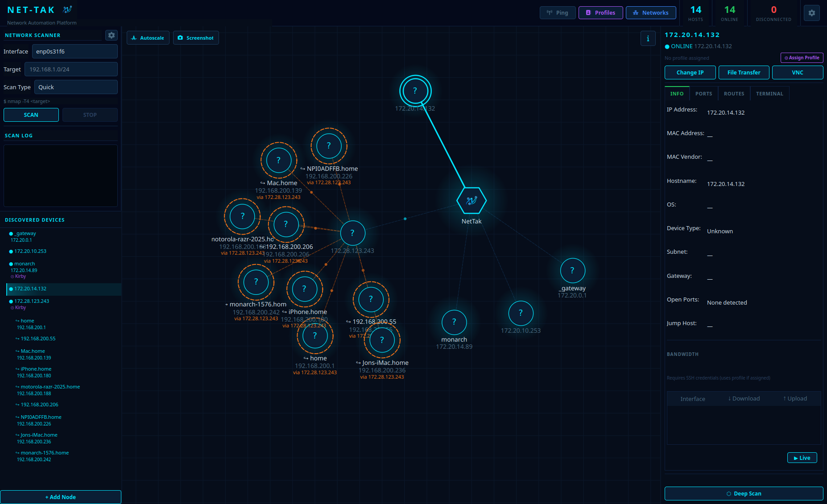
Task: Switch to the PORTS tab
Action: click(703, 93)
